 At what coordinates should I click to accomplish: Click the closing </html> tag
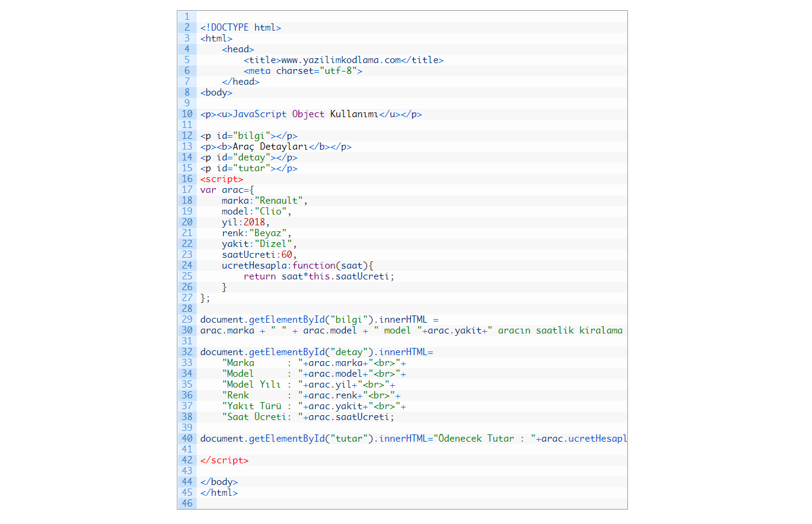tap(219, 493)
